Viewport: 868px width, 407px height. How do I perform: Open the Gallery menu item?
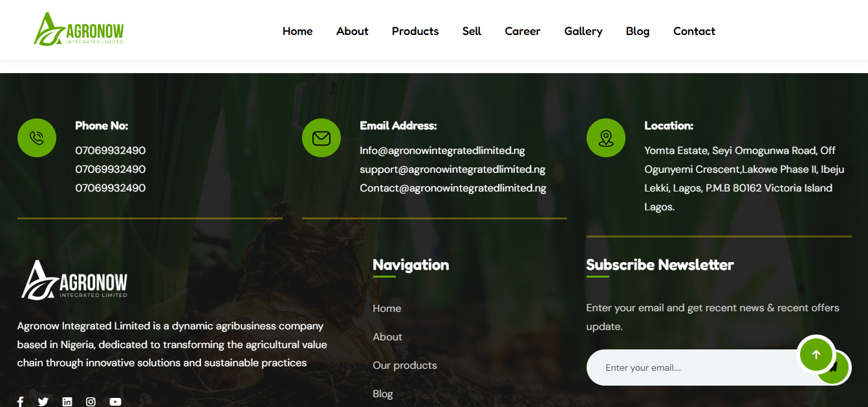pyautogui.click(x=583, y=31)
